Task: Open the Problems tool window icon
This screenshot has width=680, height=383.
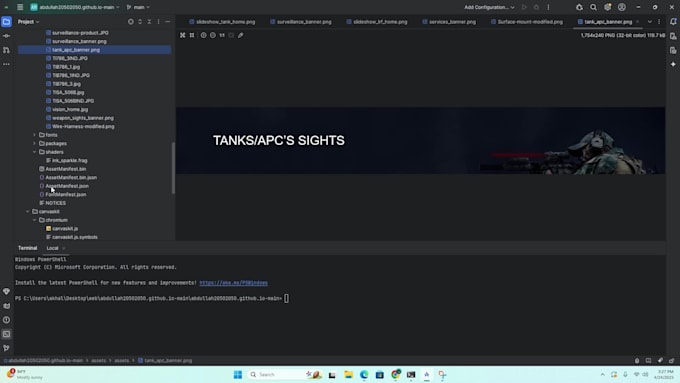Action: click(7, 320)
